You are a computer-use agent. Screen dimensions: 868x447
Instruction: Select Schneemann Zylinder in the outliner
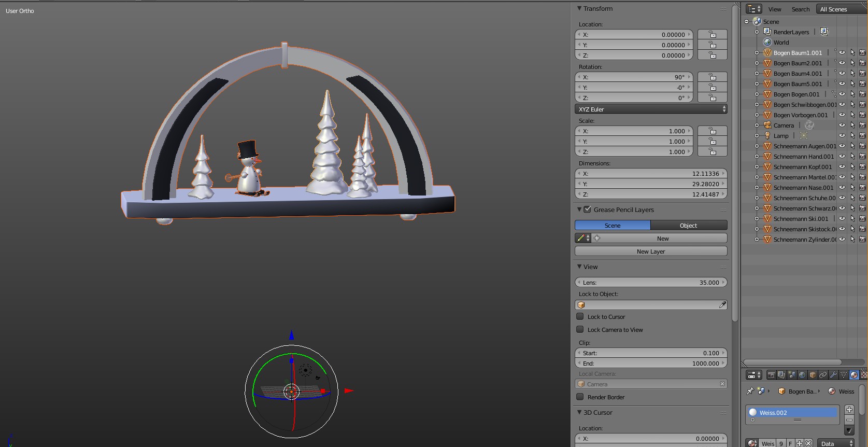pos(804,240)
